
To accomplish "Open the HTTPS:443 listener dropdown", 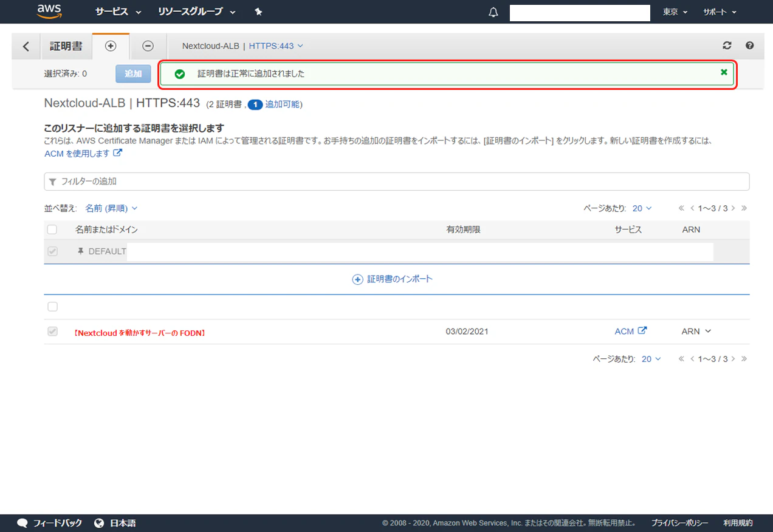I will 275,46.
